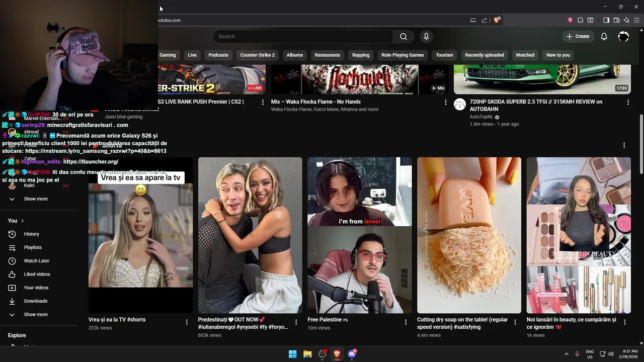Viewport: 644px width, 362px height.
Task: Select the Role-Playing Games filter chip
Action: pyautogui.click(x=403, y=55)
